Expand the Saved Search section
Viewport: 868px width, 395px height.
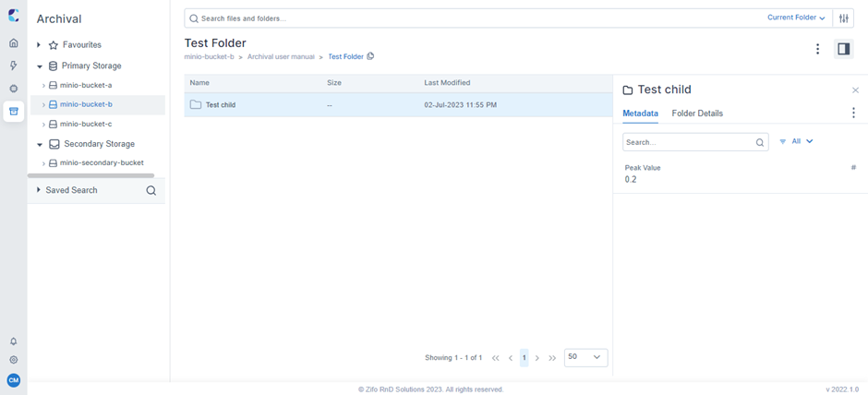click(39, 190)
